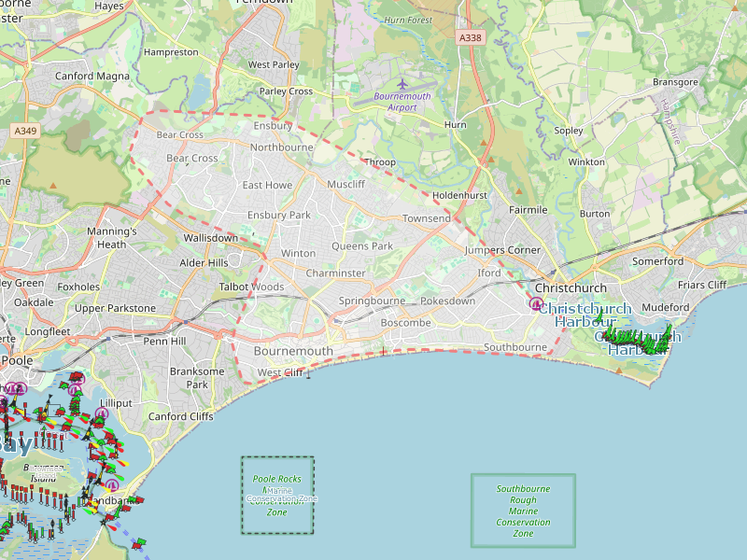Image resolution: width=747 pixels, height=560 pixels.
Task: Click the Hurn Forest label
Action: [x=409, y=19]
